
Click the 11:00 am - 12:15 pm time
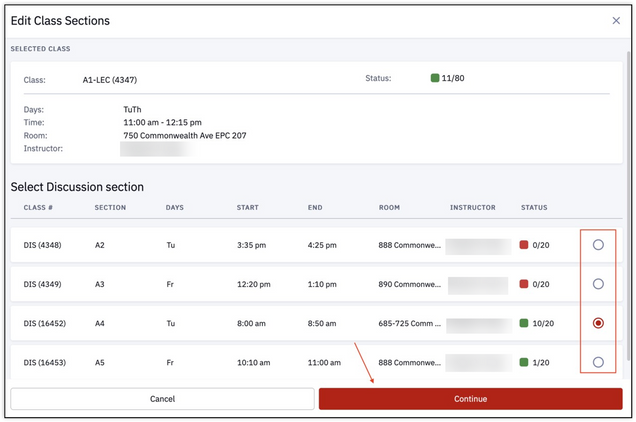(162, 123)
